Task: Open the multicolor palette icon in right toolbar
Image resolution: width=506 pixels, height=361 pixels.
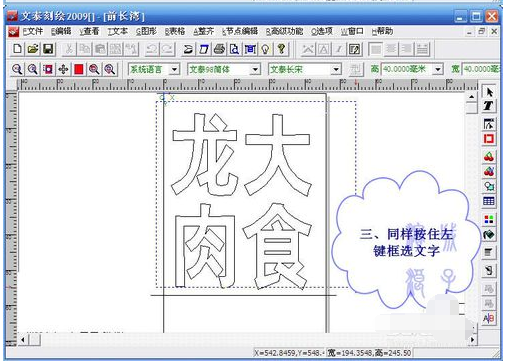Action: tap(489, 219)
